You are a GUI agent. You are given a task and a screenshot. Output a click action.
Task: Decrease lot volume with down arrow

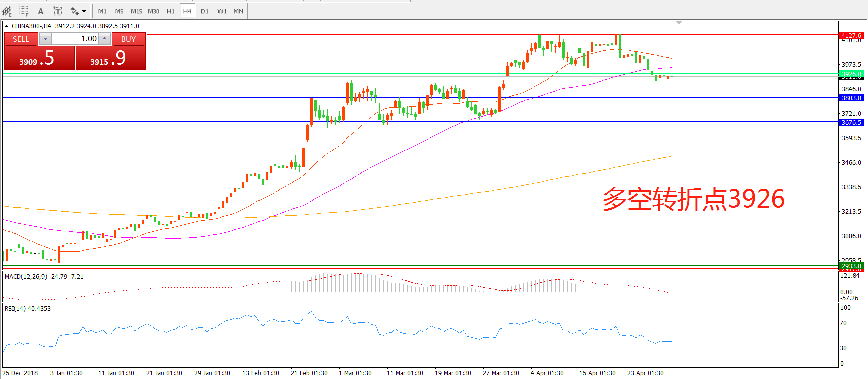click(45, 39)
